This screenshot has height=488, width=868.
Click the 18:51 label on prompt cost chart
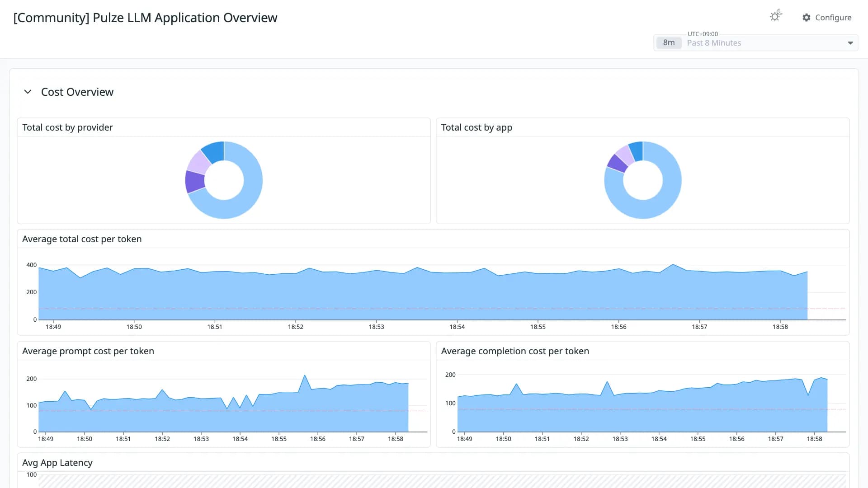click(123, 439)
